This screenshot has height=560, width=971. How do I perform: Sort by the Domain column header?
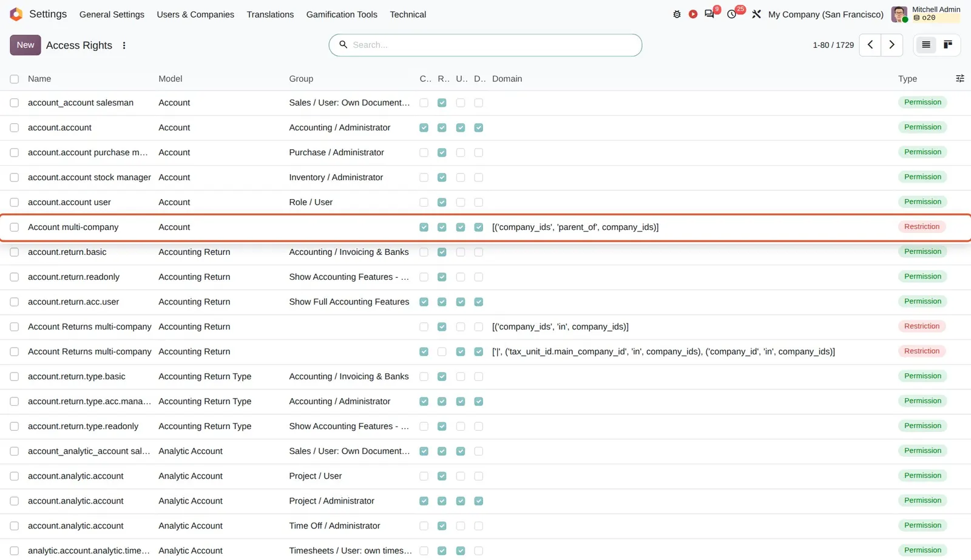[x=507, y=79]
